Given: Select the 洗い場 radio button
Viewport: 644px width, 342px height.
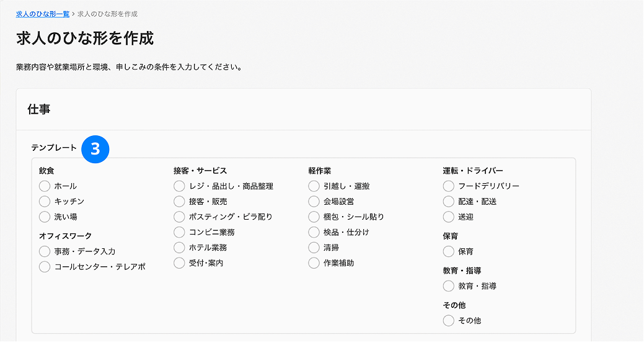Looking at the screenshot, I should [45, 217].
